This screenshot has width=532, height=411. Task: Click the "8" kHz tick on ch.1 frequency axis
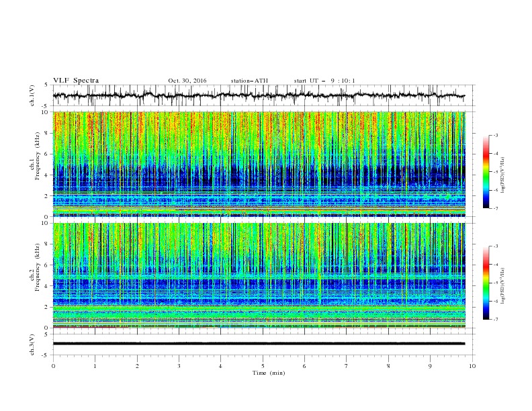click(48, 133)
